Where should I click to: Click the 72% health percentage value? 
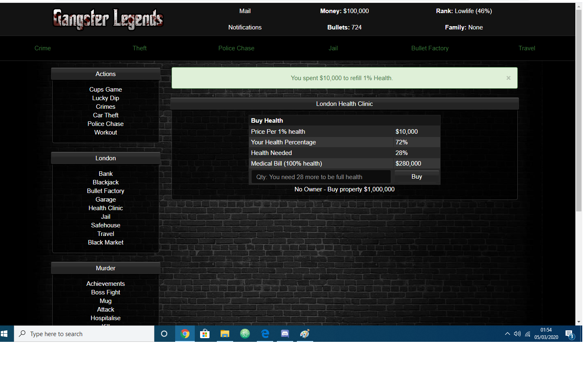[402, 142]
